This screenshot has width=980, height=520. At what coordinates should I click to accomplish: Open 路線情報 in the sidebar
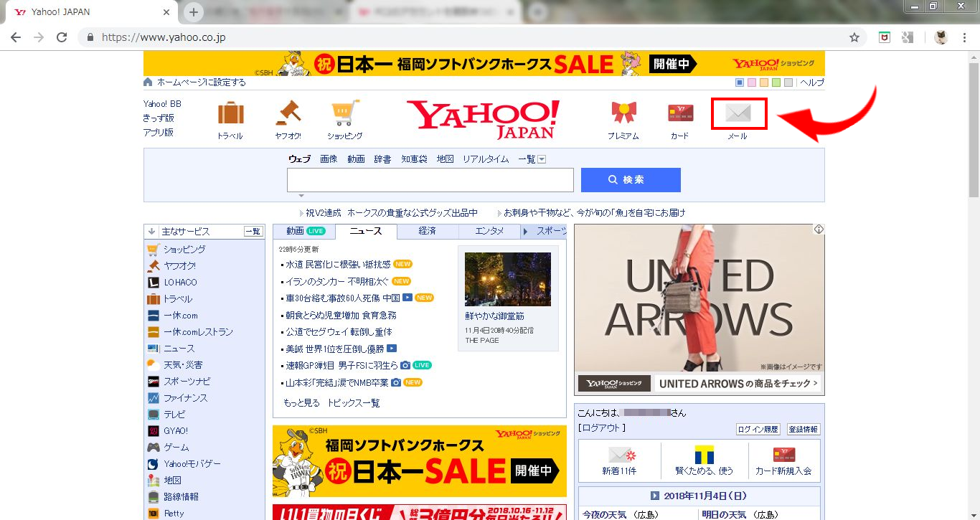pyautogui.click(x=181, y=497)
